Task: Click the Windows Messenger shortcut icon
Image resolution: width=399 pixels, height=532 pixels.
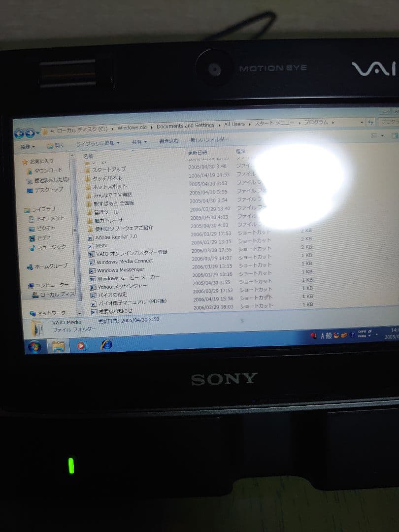Action: point(92,271)
